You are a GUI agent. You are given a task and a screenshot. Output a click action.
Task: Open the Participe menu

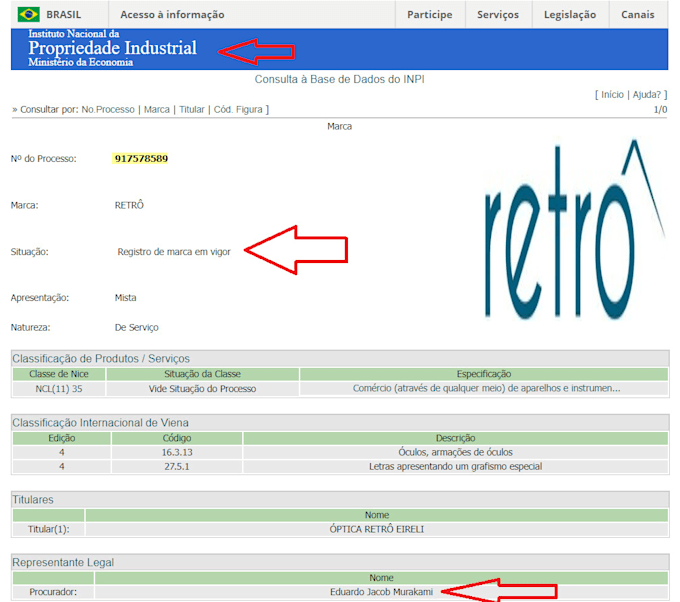[429, 15]
